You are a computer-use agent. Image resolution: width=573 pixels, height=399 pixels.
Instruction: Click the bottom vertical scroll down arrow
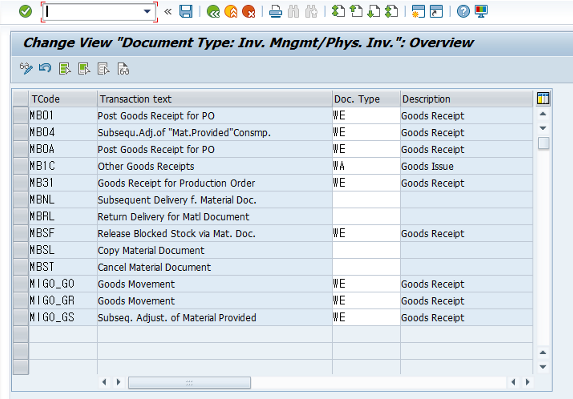543,366
